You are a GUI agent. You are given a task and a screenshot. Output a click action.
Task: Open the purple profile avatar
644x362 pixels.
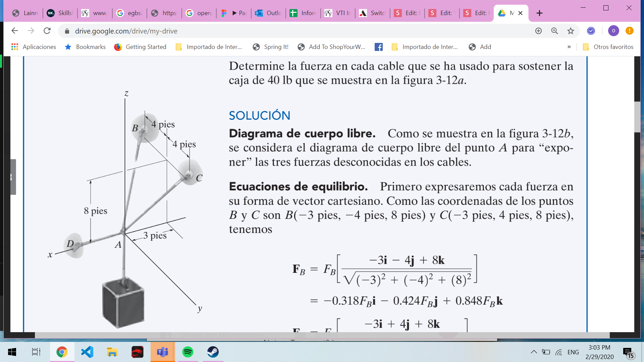tap(613, 31)
